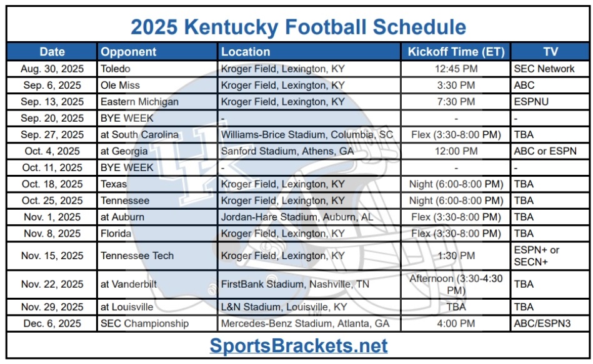Select the Opponent column header
Viewport: 593px width, 364px height.
[157, 52]
